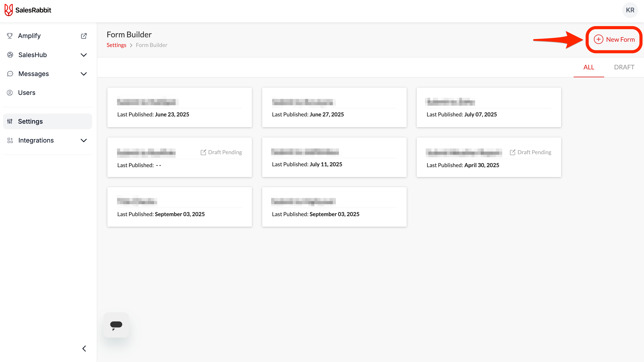Open form card published June 23, 2025
This screenshot has height=362, width=644.
[180, 107]
